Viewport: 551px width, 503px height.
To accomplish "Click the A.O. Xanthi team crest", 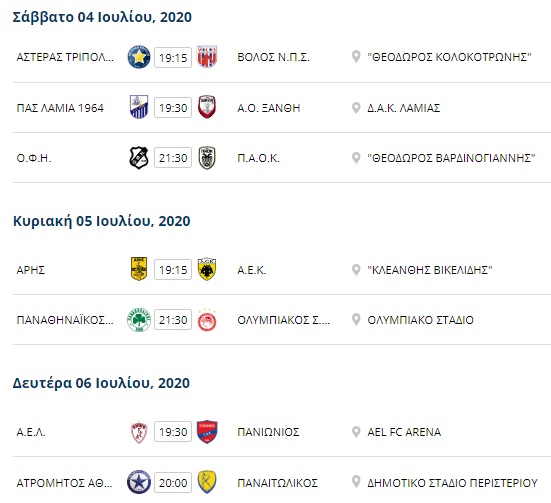I will coord(207,107).
